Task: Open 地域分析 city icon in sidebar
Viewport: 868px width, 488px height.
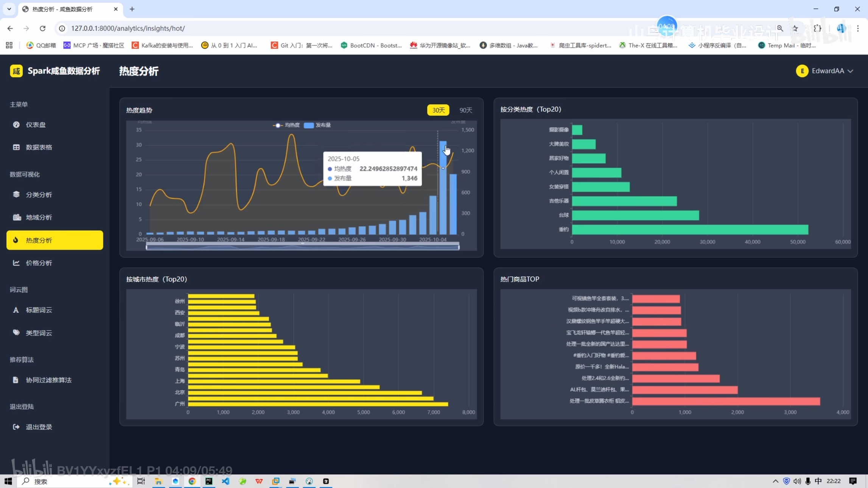Action: (x=17, y=217)
